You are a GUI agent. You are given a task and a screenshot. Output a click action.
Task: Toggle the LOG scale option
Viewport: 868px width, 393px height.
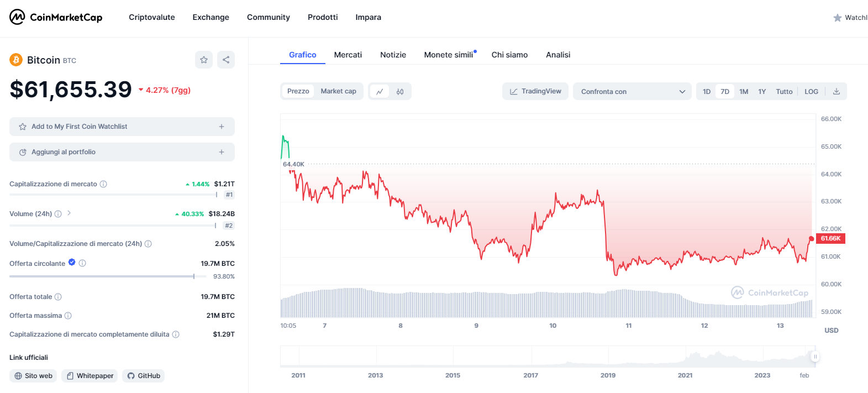point(811,92)
